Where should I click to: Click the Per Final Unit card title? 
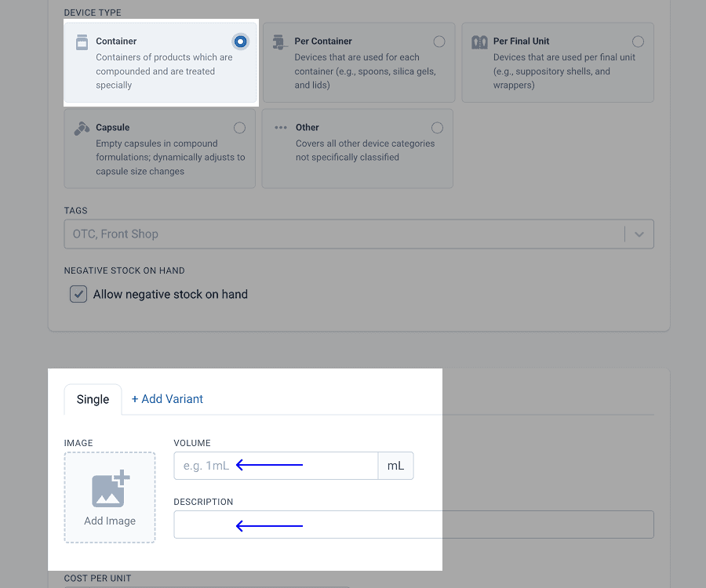point(521,42)
